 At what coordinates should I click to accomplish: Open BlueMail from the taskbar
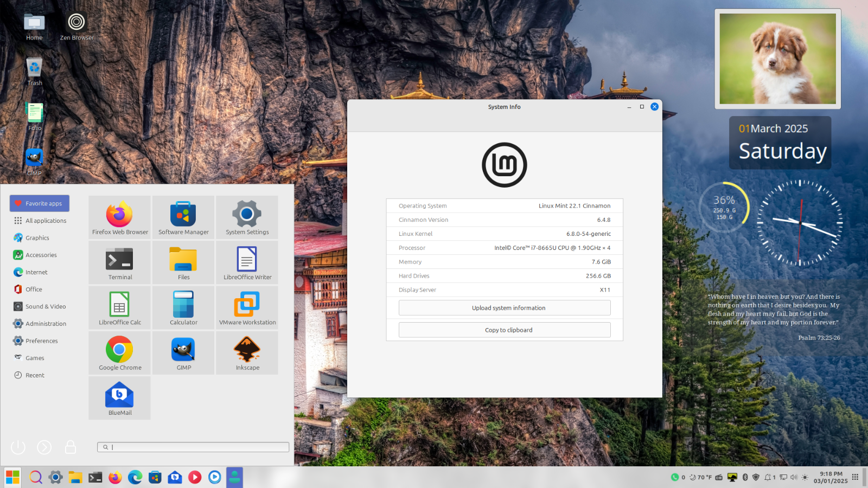(x=175, y=477)
